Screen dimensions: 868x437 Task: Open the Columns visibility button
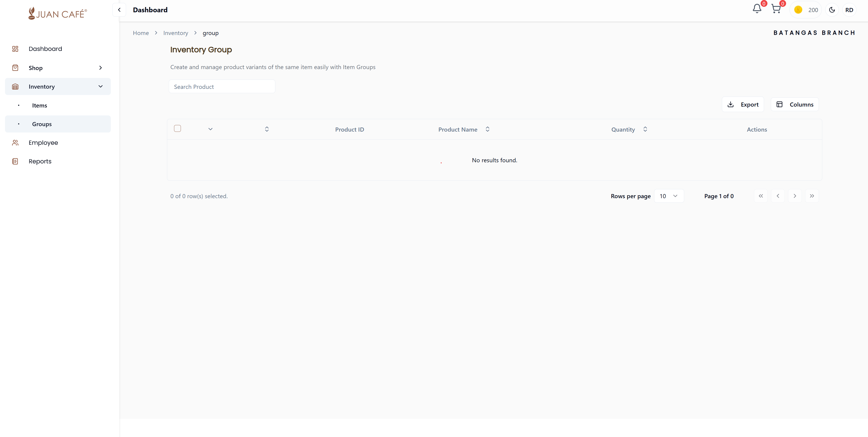795,104
